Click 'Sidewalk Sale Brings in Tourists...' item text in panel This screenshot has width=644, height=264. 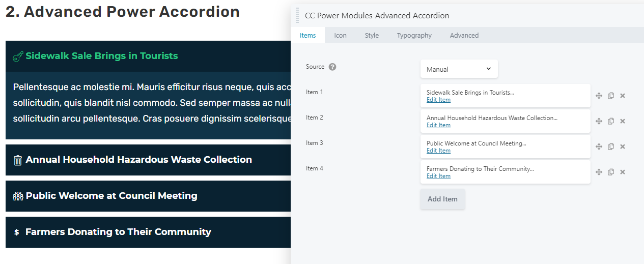pos(470,93)
